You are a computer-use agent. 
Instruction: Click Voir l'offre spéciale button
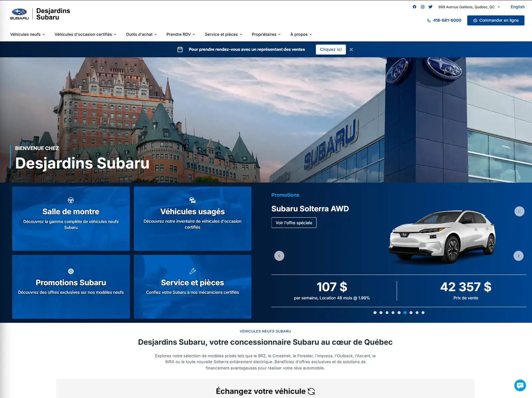[294, 223]
